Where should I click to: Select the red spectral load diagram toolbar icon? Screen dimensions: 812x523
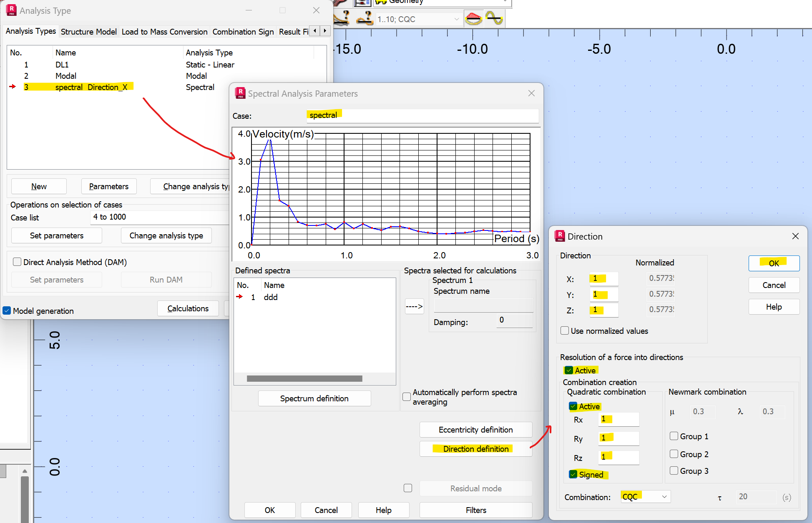pyautogui.click(x=474, y=18)
